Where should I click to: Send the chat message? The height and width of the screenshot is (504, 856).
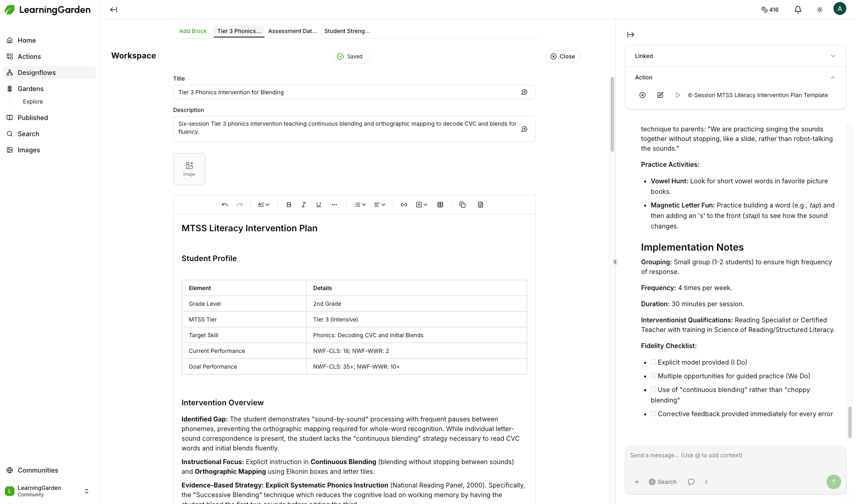[x=833, y=482]
